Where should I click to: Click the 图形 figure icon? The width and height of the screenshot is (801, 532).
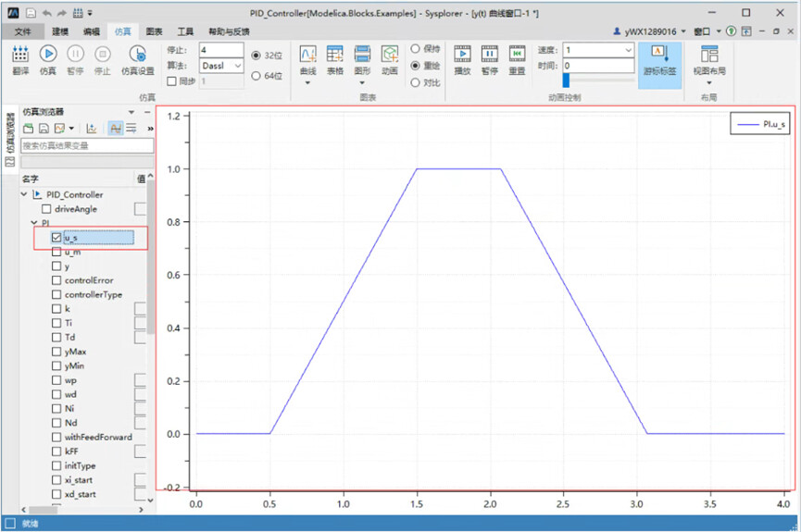[362, 54]
